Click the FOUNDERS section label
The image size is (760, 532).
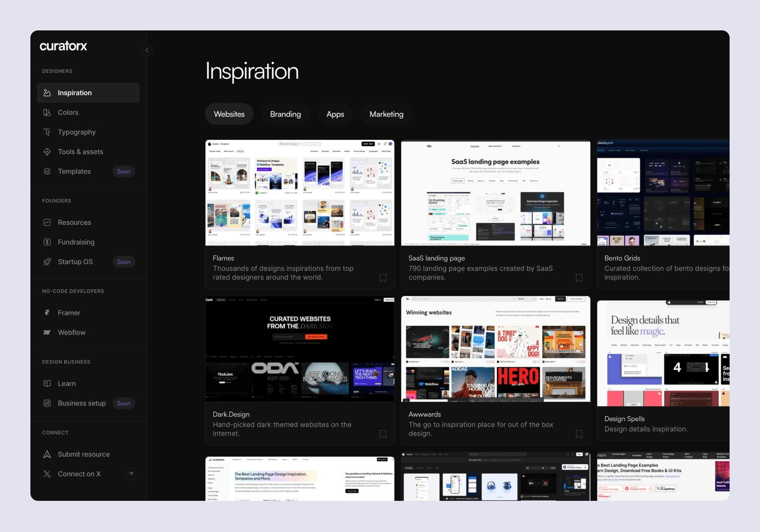57,201
